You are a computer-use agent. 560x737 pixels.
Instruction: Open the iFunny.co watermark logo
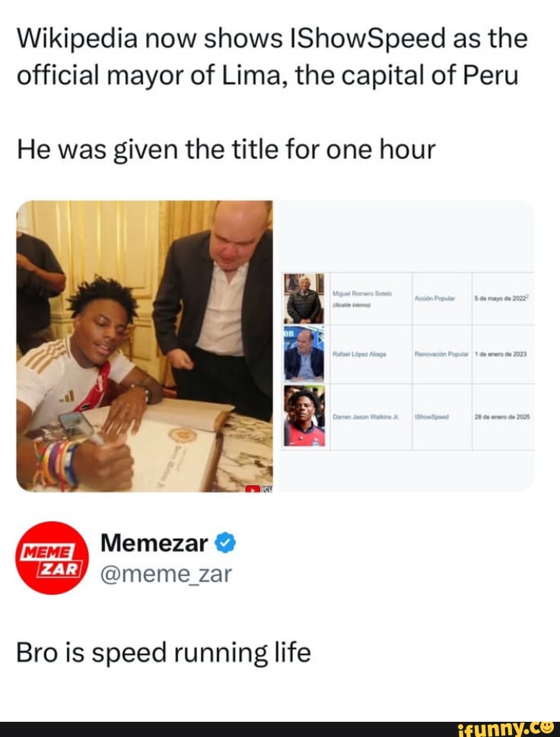coord(505,729)
